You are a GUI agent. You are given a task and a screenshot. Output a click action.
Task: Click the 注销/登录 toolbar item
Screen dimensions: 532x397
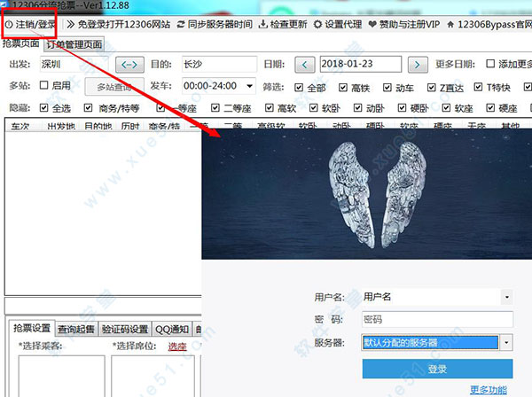click(x=30, y=25)
